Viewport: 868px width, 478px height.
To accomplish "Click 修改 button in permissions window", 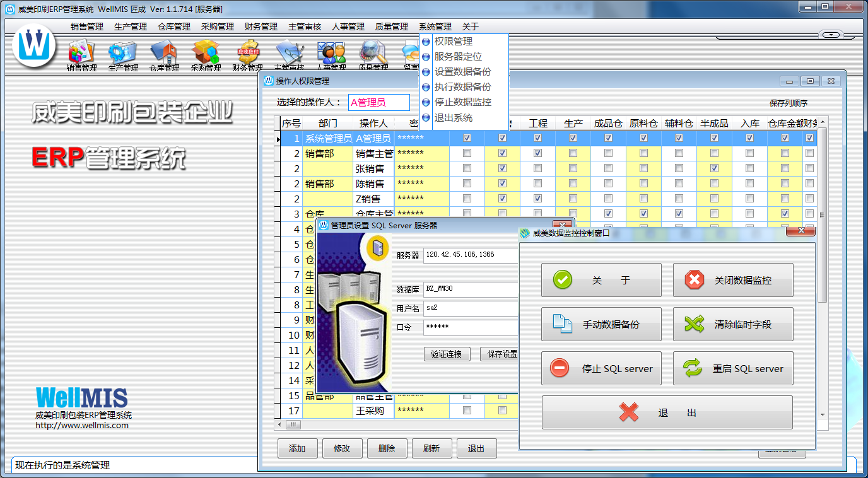I will click(342, 448).
